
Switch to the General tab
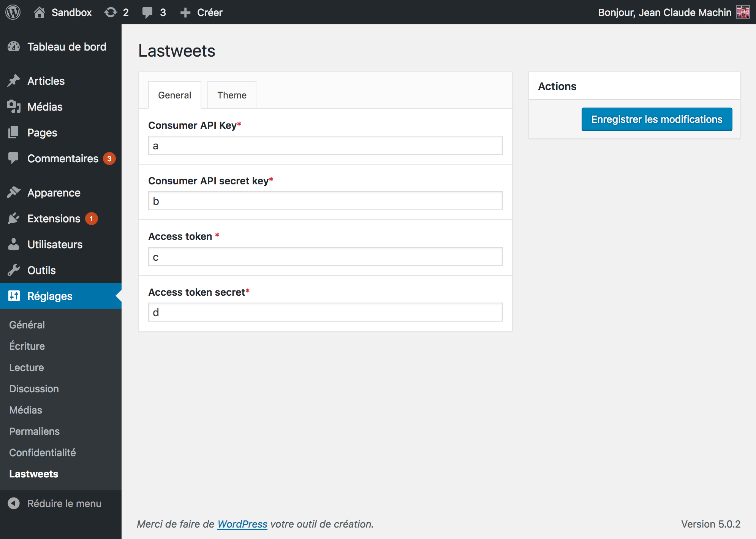[x=174, y=95]
